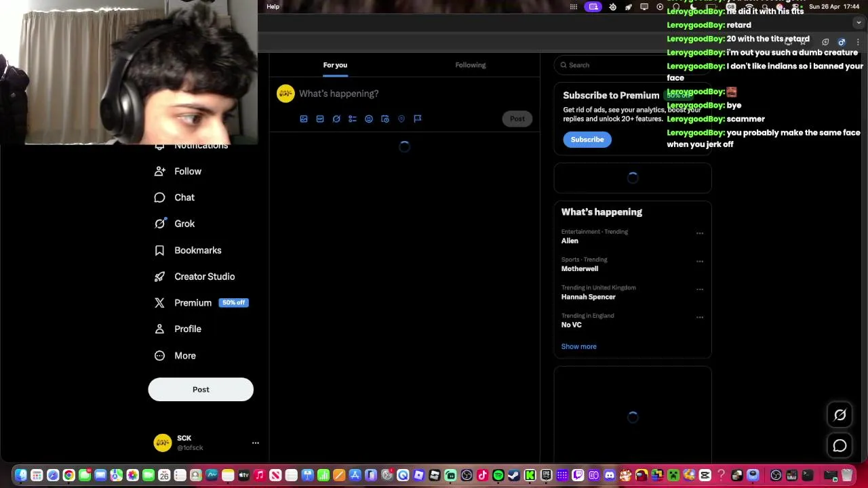Open Epic Games Launcher from the dock
Viewport: 868px width, 488px height.
point(546,475)
